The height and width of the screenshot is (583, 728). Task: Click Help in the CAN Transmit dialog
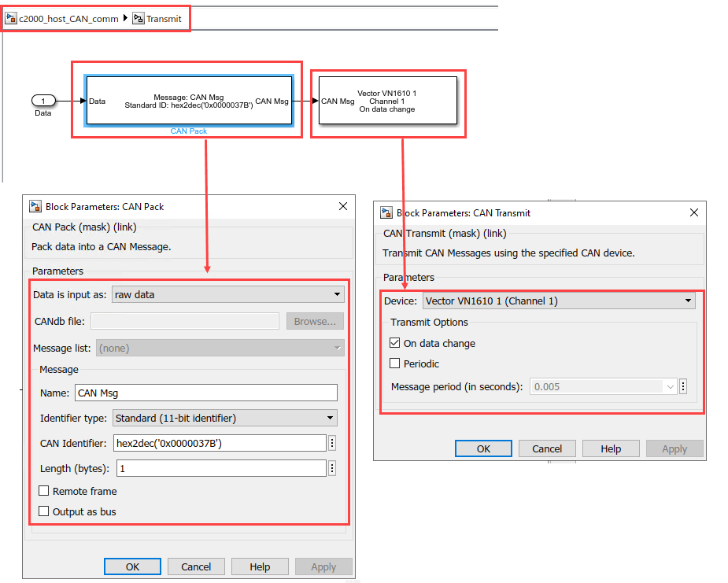tap(611, 448)
